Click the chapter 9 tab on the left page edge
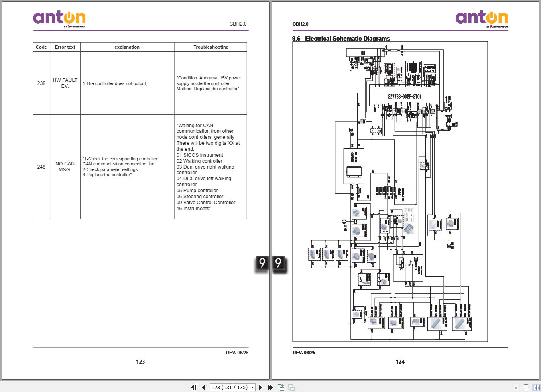This screenshot has height=392, width=541. coord(262,263)
